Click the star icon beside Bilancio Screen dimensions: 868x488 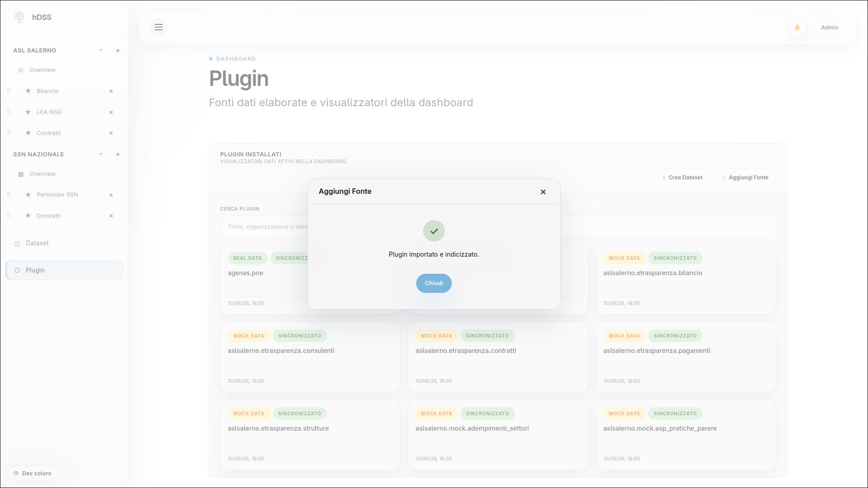click(x=28, y=91)
